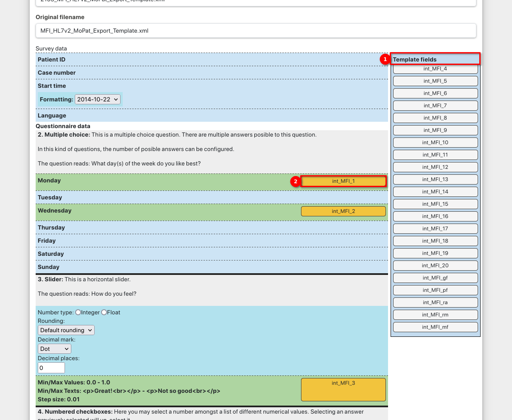Viewport: 512px width, 420px height.
Task: Select the int_MFI_4 template field
Action: [435, 68]
